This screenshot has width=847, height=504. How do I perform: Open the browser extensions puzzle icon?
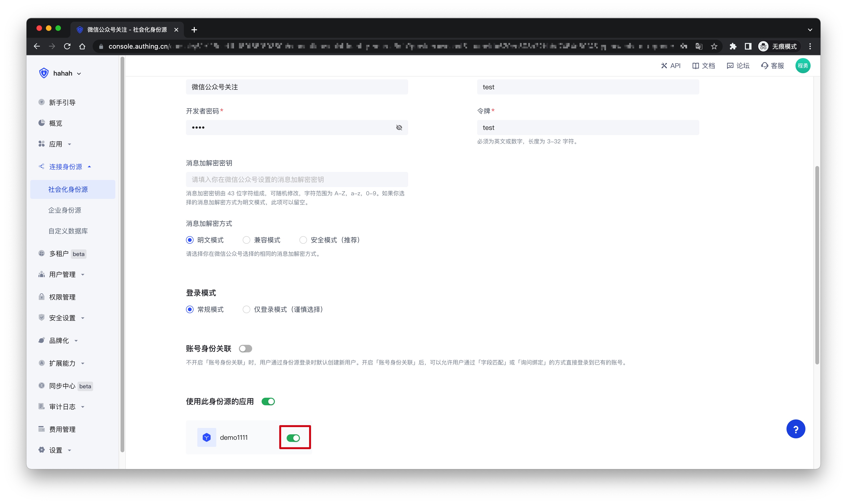[x=733, y=47]
